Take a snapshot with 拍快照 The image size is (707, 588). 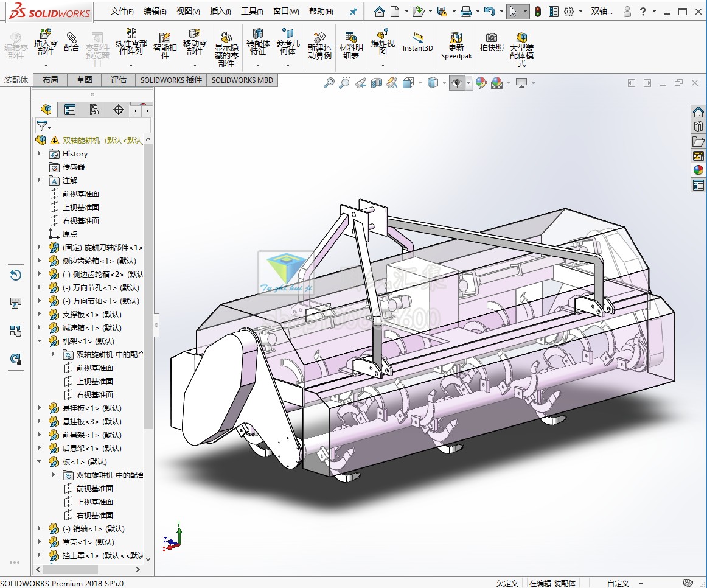tap(492, 44)
